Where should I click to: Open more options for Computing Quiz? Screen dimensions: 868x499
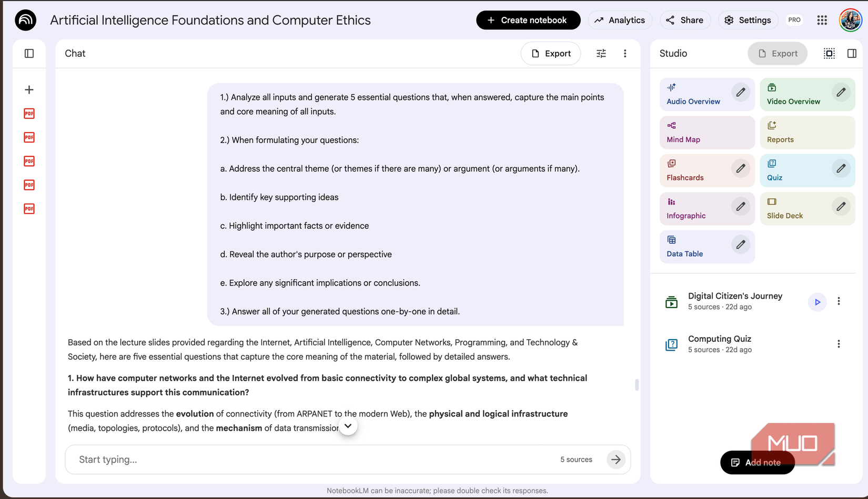click(839, 344)
